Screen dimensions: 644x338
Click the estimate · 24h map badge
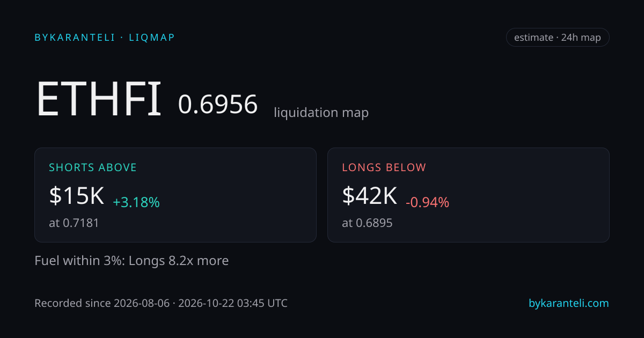(558, 38)
